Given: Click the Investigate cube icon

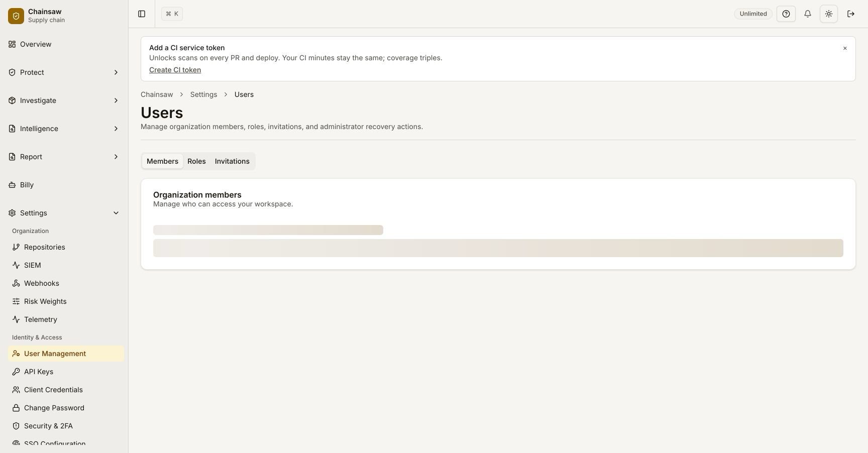Looking at the screenshot, I should (12, 100).
